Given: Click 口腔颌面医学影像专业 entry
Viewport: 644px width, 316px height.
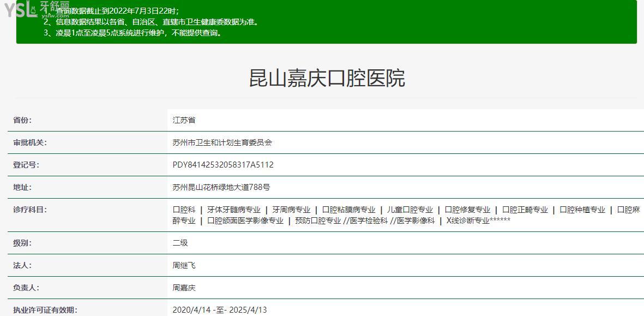Looking at the screenshot, I should pyautogui.click(x=245, y=220).
